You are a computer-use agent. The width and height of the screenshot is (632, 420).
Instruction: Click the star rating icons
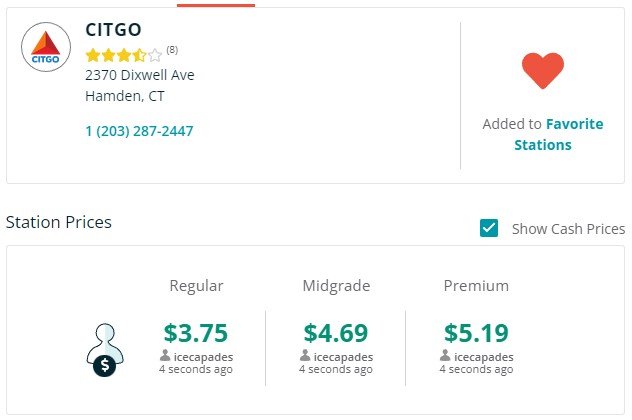(124, 55)
